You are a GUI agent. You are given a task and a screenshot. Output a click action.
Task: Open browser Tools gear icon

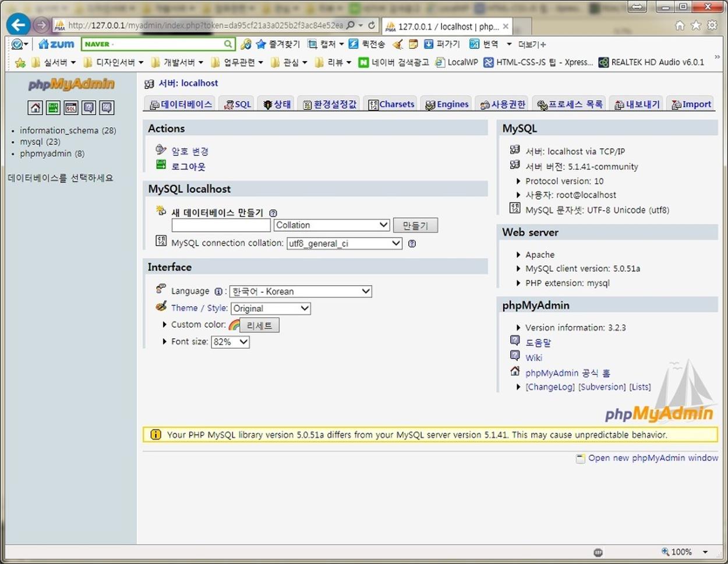tap(712, 26)
